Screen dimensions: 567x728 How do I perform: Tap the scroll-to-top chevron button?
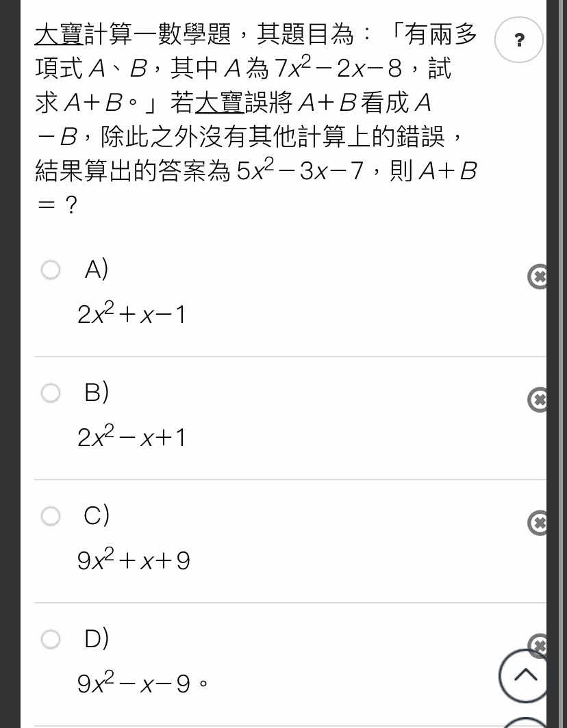tap(525, 675)
